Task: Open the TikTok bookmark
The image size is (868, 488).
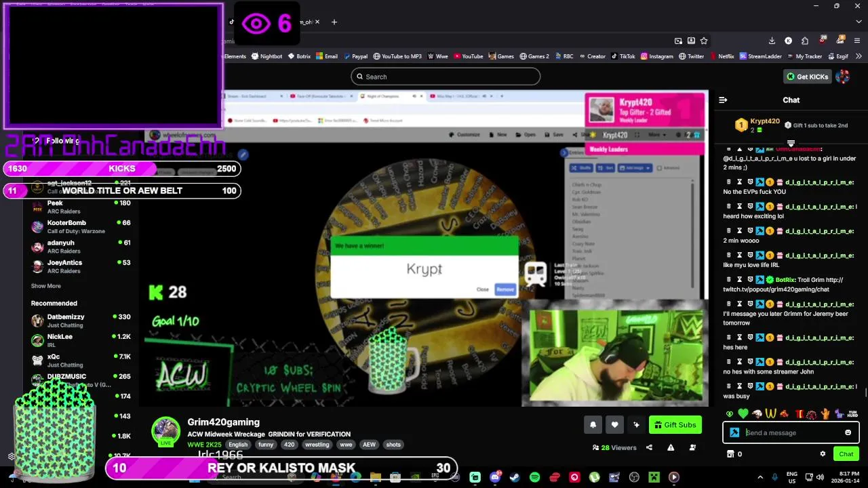Action: pyautogui.click(x=623, y=56)
